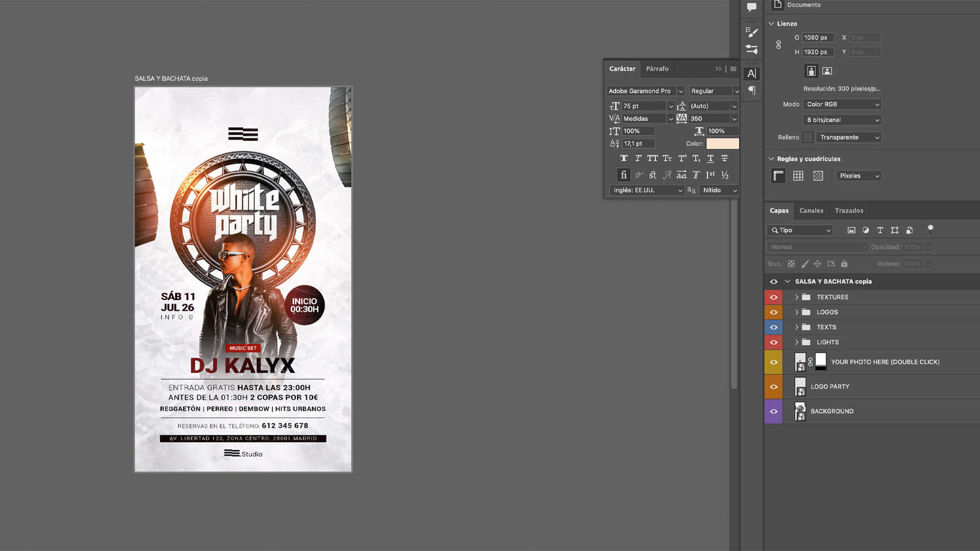Open the Modo Color RGB dropdown
Viewport: 980px width, 551px height.
pyautogui.click(x=842, y=104)
